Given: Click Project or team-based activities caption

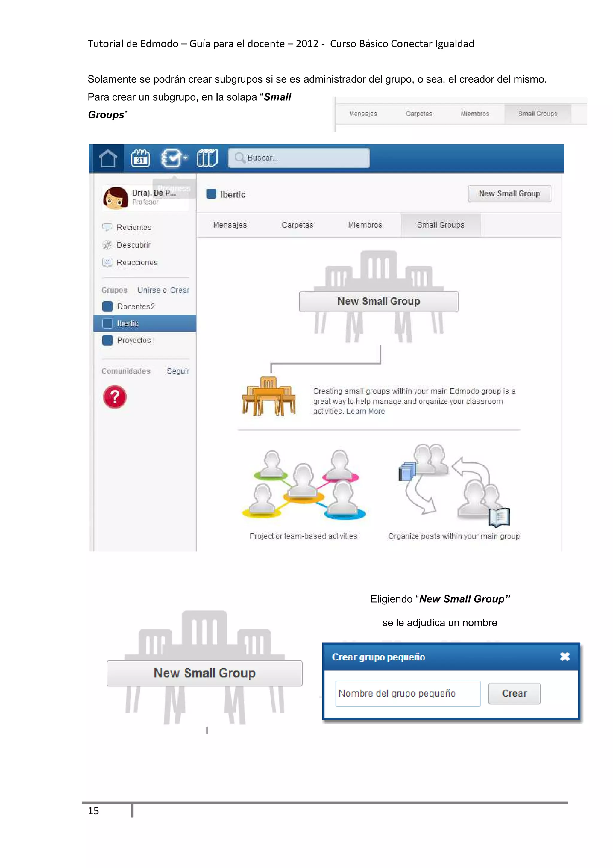Looking at the screenshot, I should click(303, 536).
